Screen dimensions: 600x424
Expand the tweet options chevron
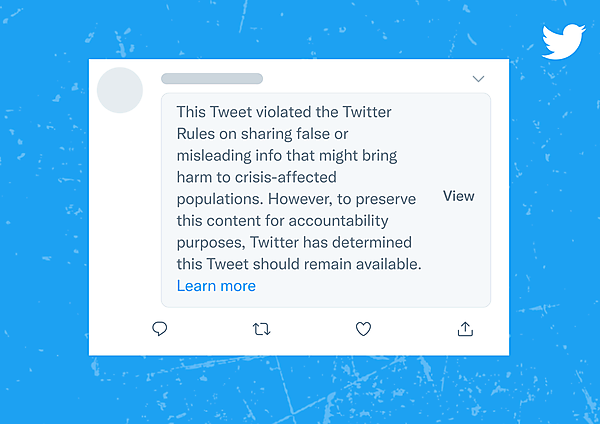point(478,79)
